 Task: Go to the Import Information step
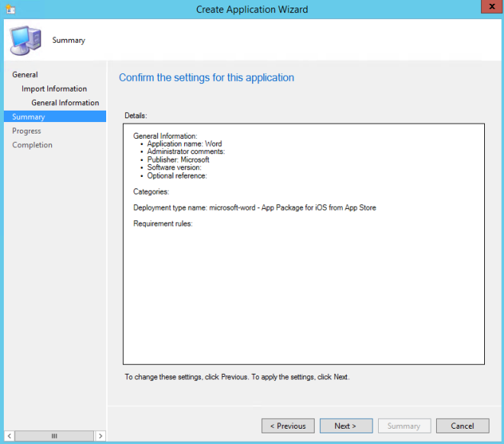(54, 88)
